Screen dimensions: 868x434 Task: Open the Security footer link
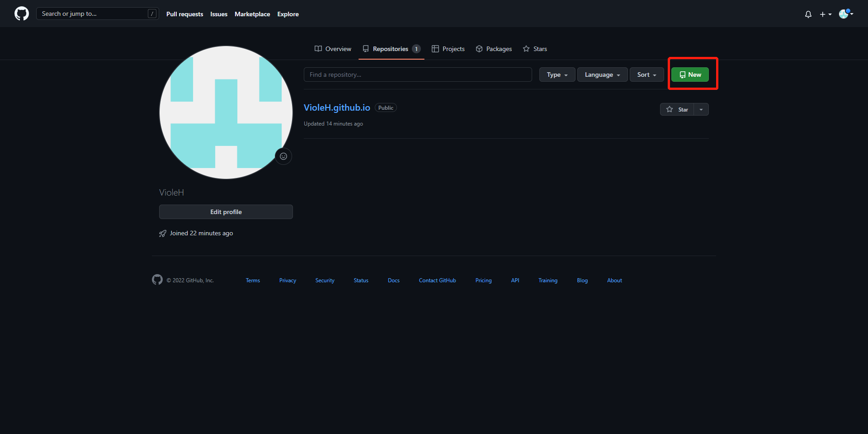click(x=325, y=280)
